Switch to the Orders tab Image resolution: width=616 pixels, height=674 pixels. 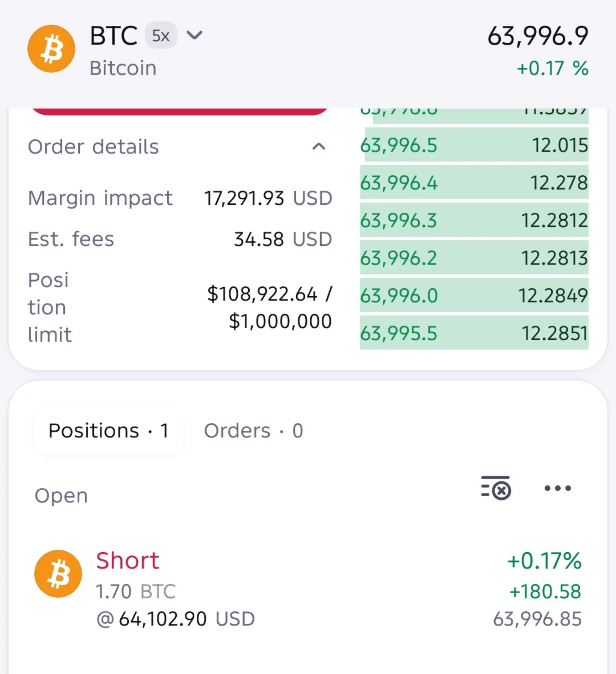coord(253,431)
